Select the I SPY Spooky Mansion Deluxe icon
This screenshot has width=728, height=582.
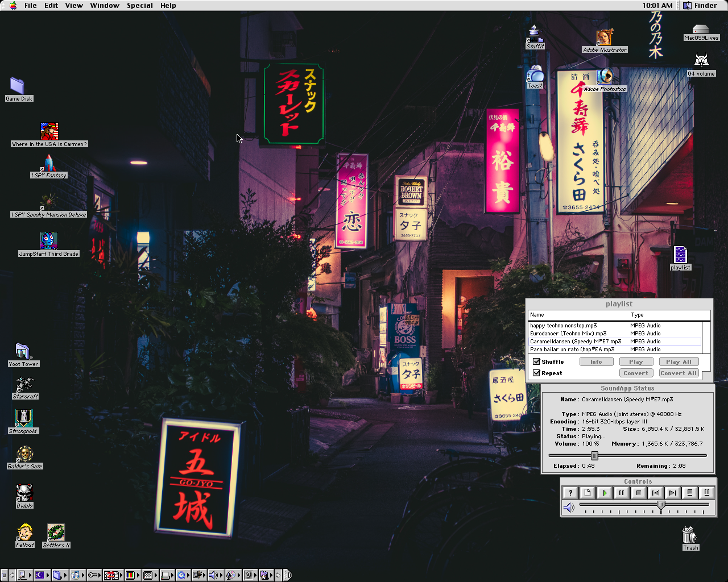point(48,206)
